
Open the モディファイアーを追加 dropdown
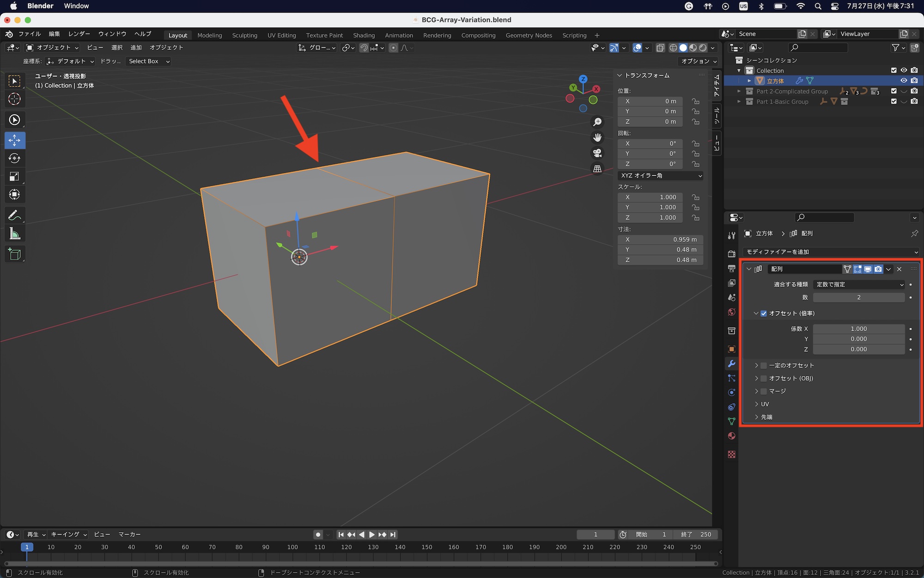coord(830,252)
